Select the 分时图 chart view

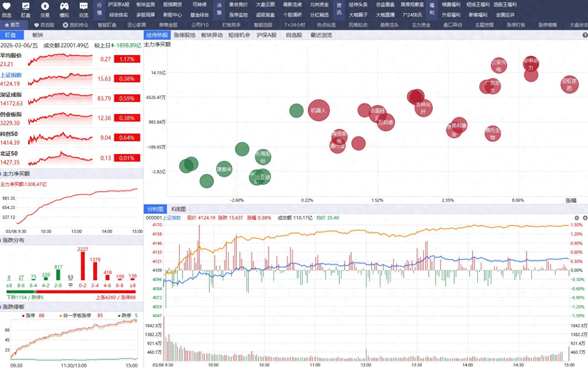tap(155, 209)
